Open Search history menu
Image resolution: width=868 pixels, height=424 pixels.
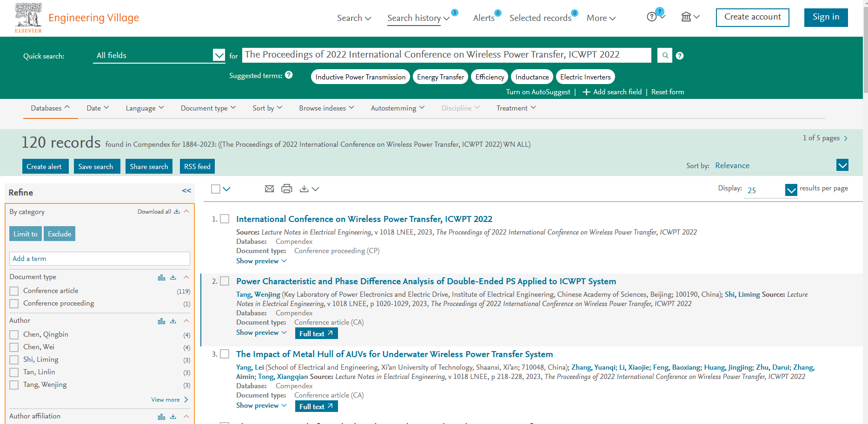tap(418, 18)
